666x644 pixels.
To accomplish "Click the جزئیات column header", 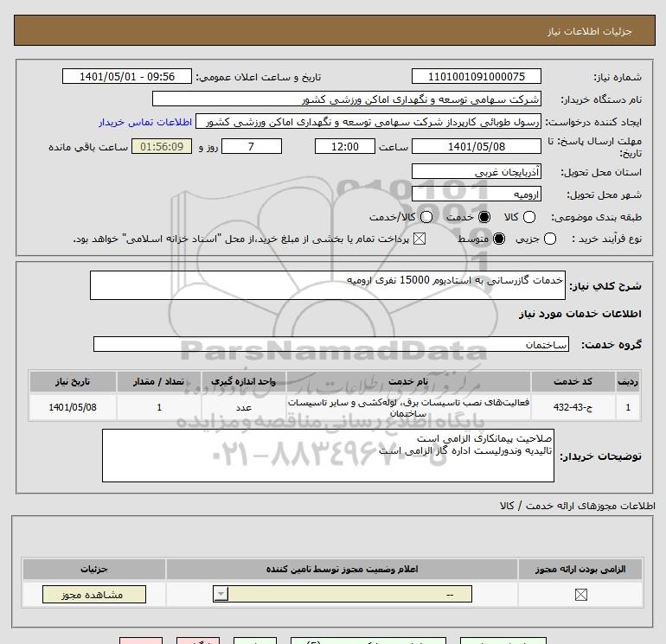I will (x=94, y=570).
